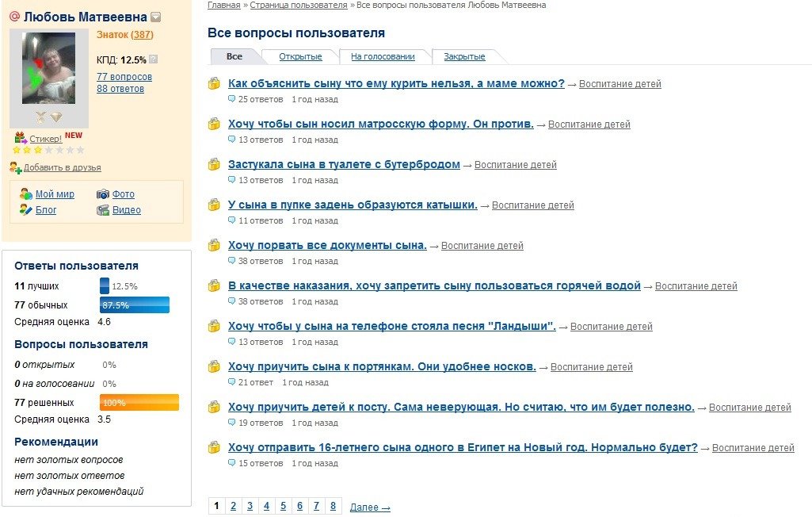Go to Главная in breadcrumbs
812x517 pixels.
(223, 6)
